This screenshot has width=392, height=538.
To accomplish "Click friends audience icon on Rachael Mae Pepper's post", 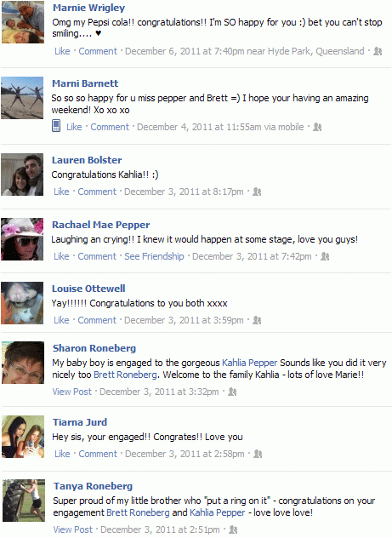I will pos(325,256).
